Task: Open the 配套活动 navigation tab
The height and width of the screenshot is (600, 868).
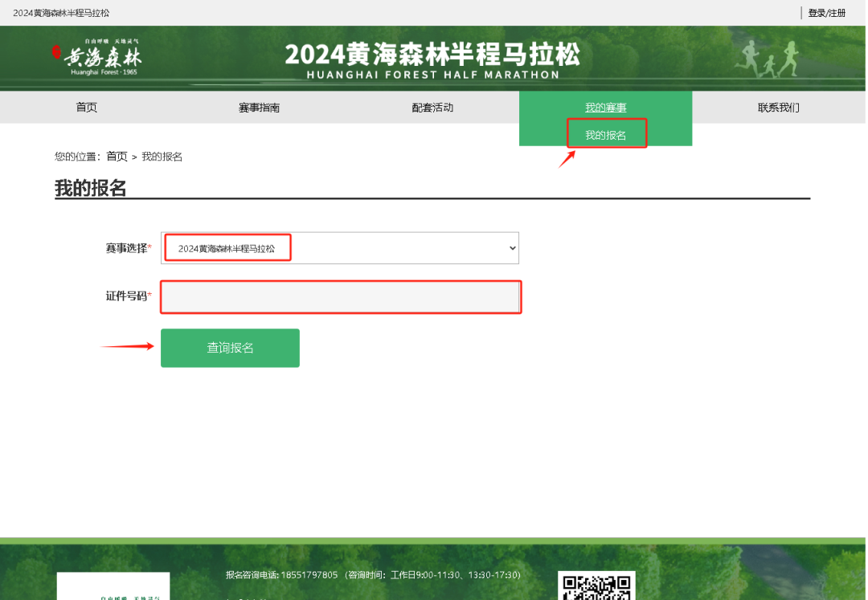Action: tap(432, 108)
